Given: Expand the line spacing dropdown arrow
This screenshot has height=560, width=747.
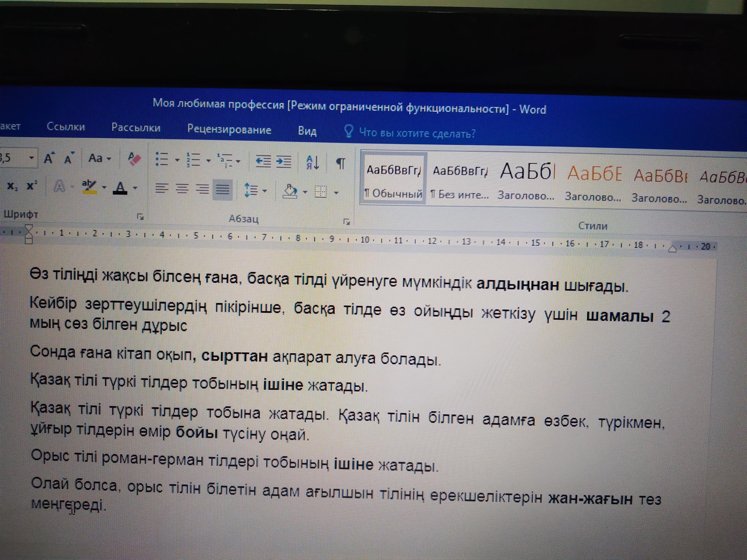Looking at the screenshot, I should tap(265, 191).
